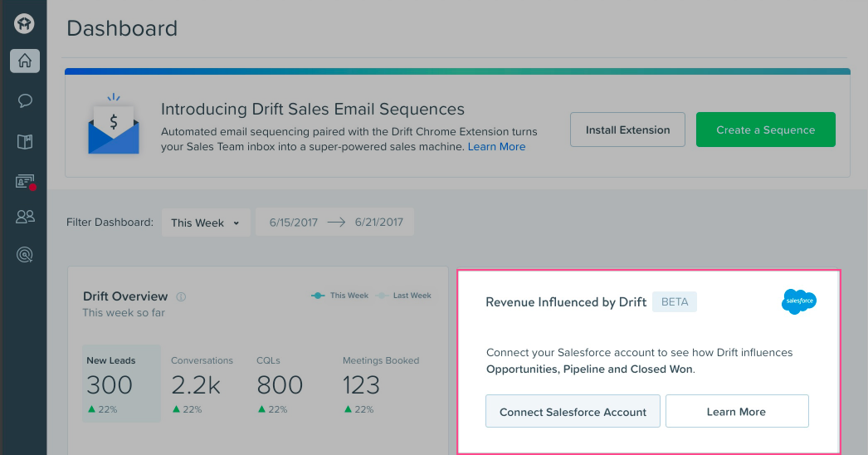The image size is (868, 455).
Task: Click the email envelope illustration
Action: 114,125
